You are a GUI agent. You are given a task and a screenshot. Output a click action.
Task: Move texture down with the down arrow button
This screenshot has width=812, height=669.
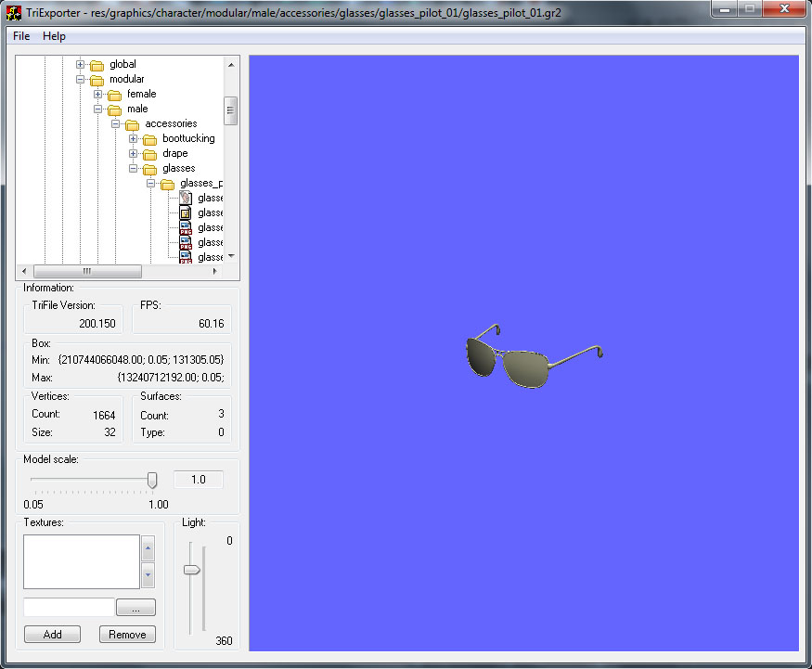(148, 575)
